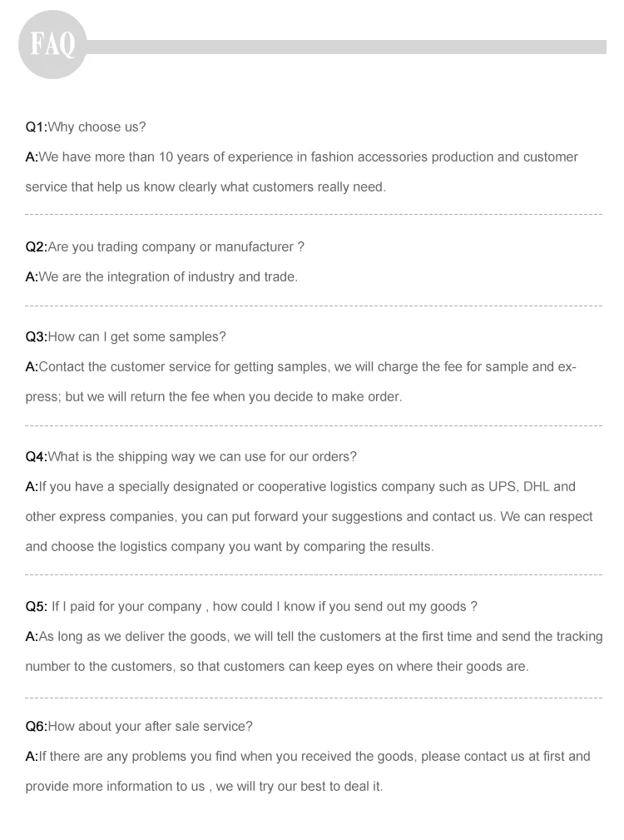Click the Q3 label
Screen dimensions: 624x840
point(36,337)
